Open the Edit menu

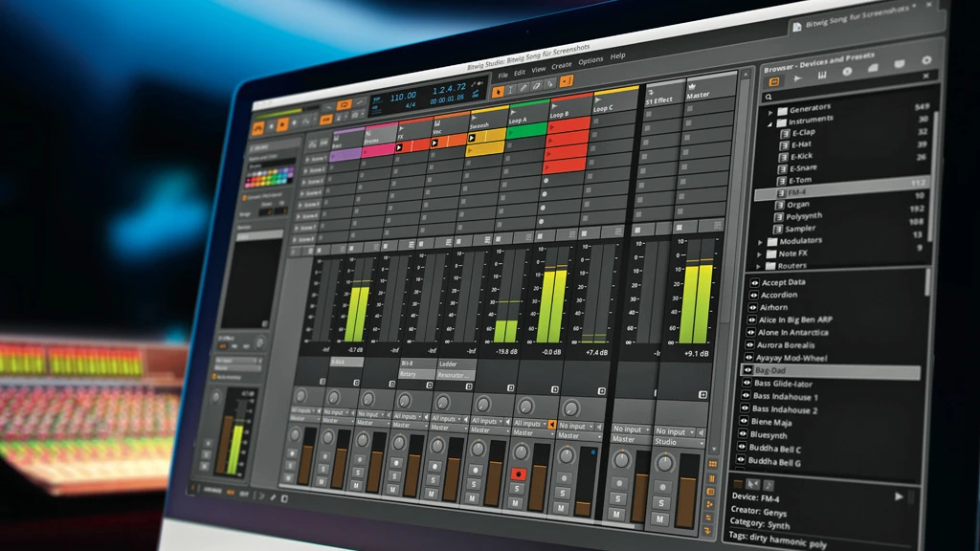click(520, 73)
